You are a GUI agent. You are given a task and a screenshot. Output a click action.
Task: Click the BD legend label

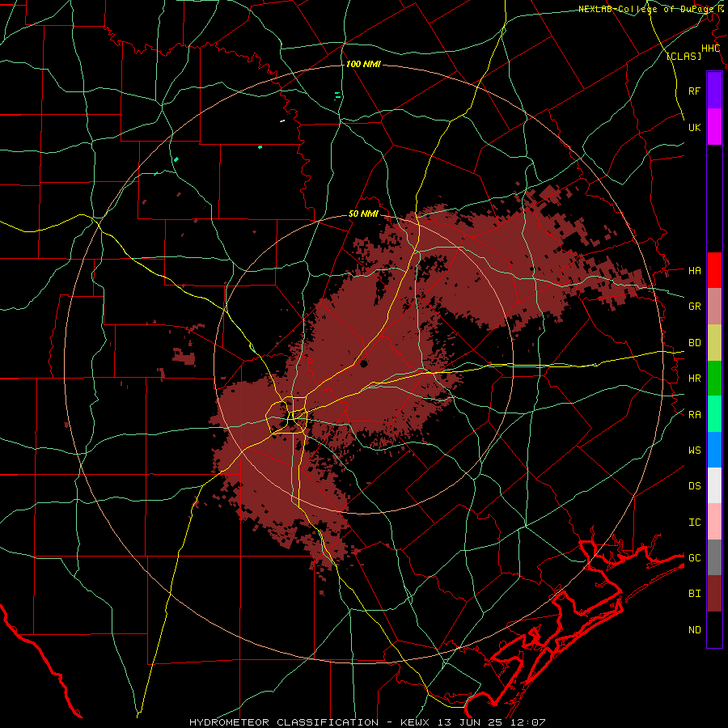(x=694, y=343)
